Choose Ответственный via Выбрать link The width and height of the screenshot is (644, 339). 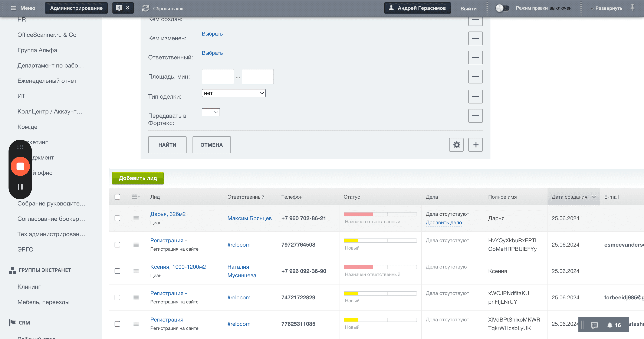coord(212,53)
